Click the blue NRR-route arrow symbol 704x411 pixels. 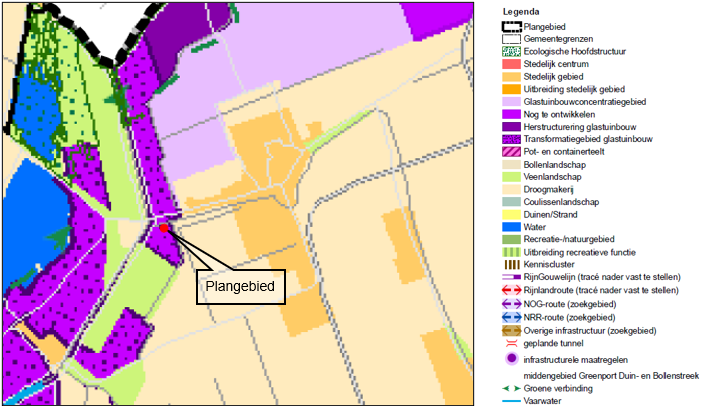click(511, 317)
